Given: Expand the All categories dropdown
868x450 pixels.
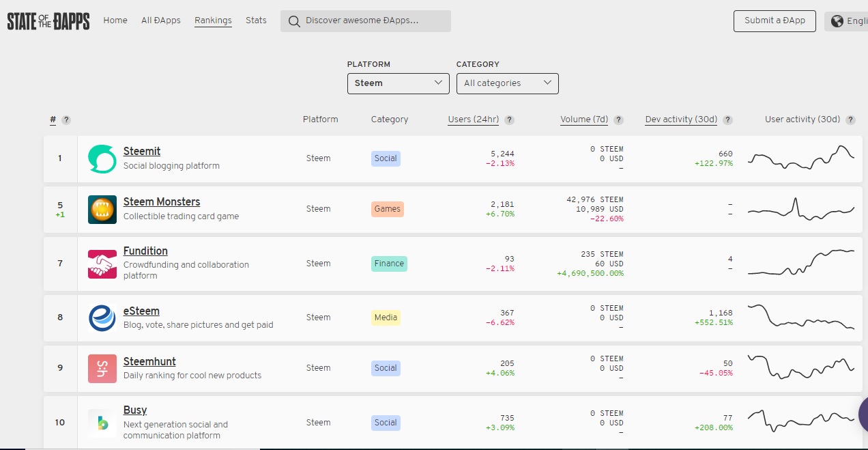Looking at the screenshot, I should [508, 83].
